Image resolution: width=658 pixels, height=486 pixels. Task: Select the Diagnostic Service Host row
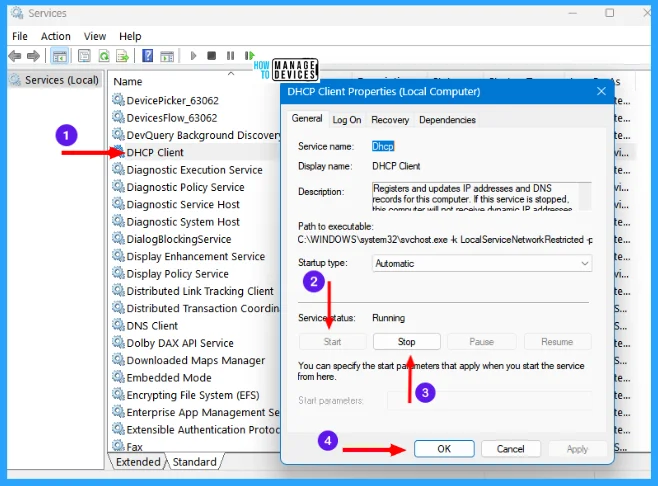click(194, 204)
